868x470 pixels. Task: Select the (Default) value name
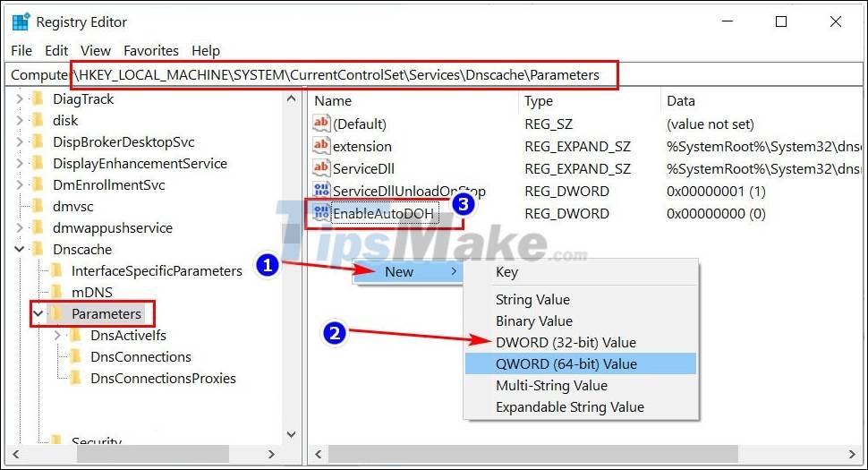pos(360,124)
